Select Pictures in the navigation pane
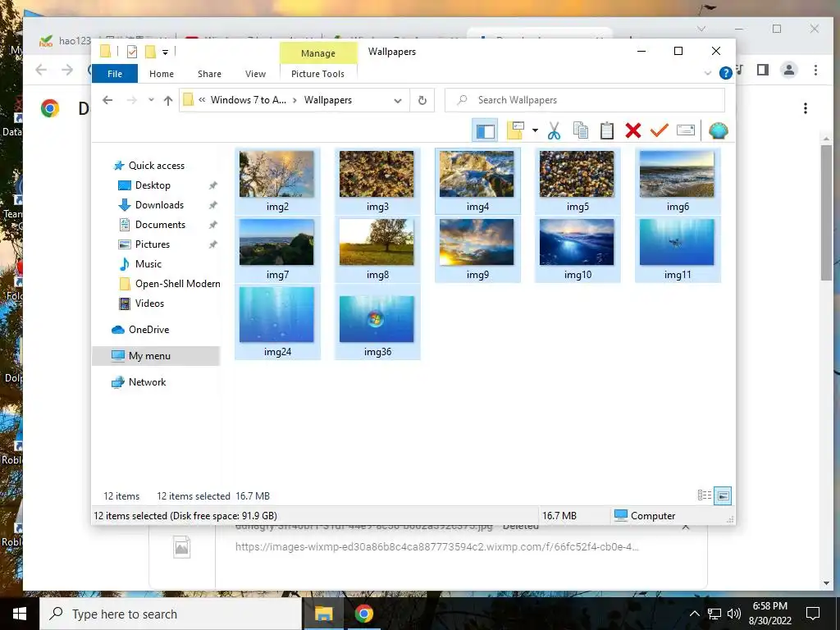The height and width of the screenshot is (630, 840). click(152, 244)
